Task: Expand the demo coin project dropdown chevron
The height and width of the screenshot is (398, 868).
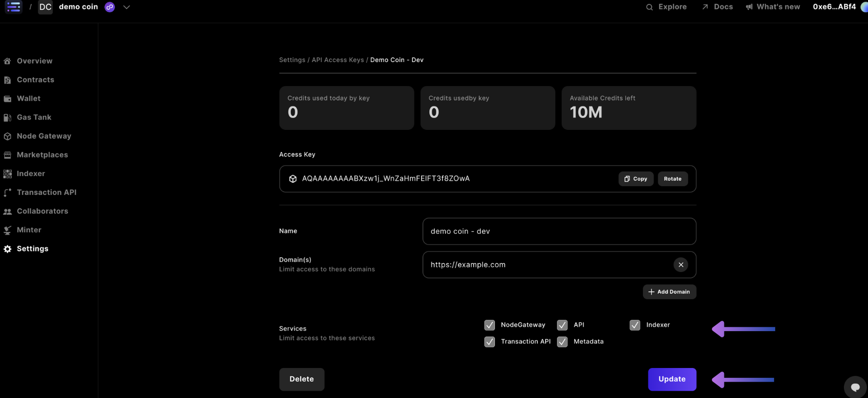Action: point(126,7)
